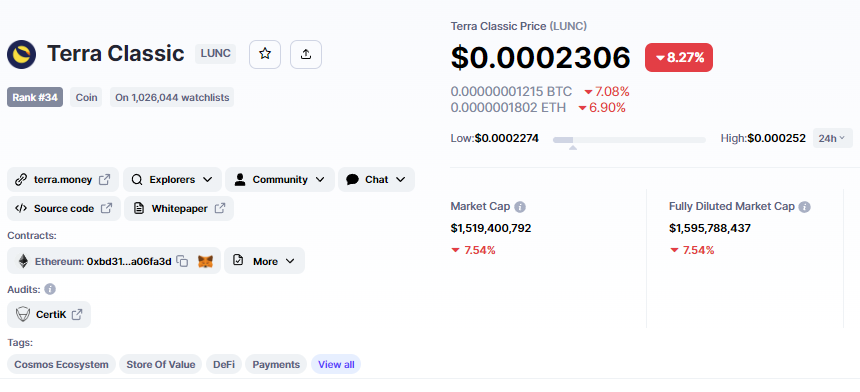Click the Coin badge

[86, 97]
